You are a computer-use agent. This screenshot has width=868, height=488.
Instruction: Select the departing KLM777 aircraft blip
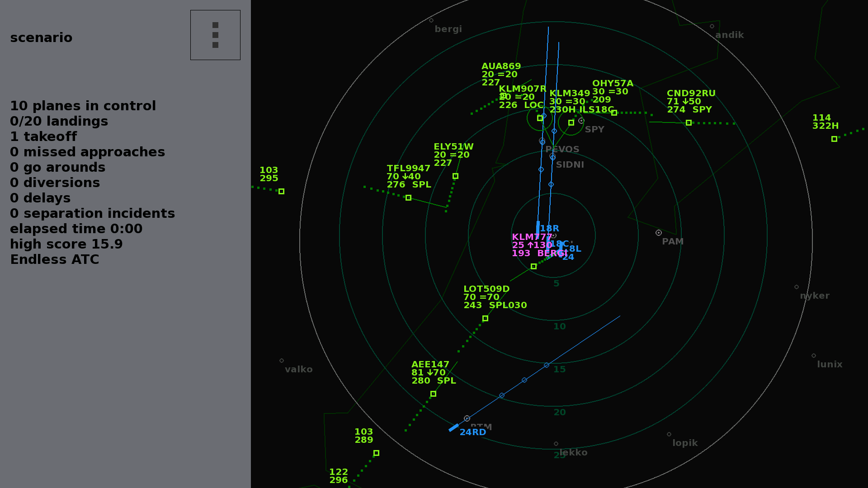[x=533, y=267]
